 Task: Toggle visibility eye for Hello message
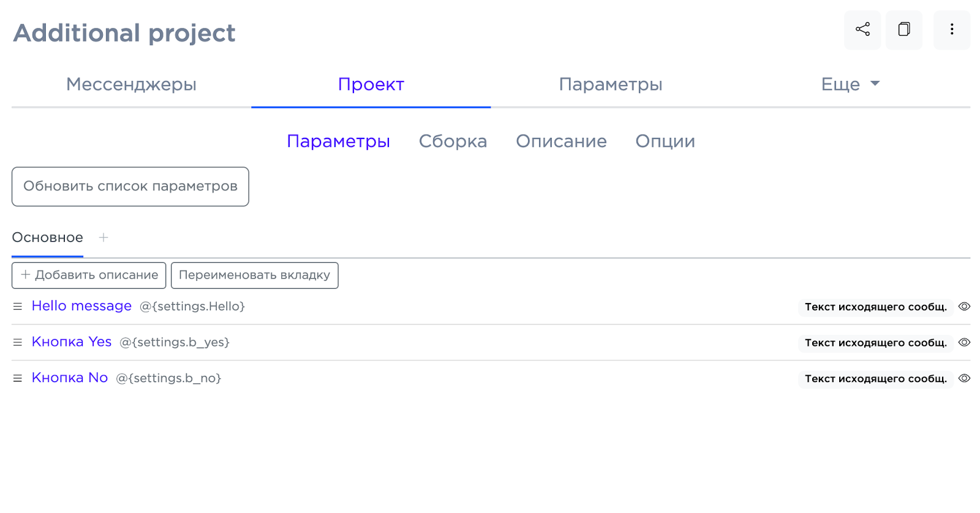(964, 307)
